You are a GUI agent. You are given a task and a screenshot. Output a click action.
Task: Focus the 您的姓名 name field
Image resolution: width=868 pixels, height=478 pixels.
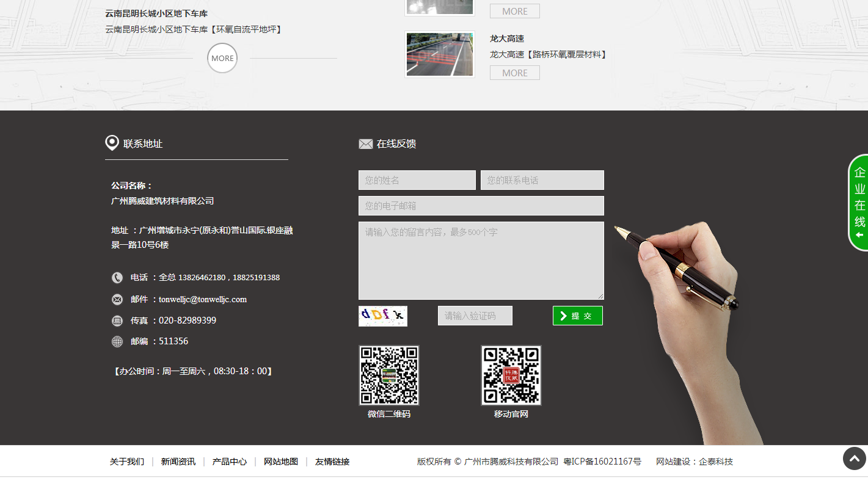point(417,180)
